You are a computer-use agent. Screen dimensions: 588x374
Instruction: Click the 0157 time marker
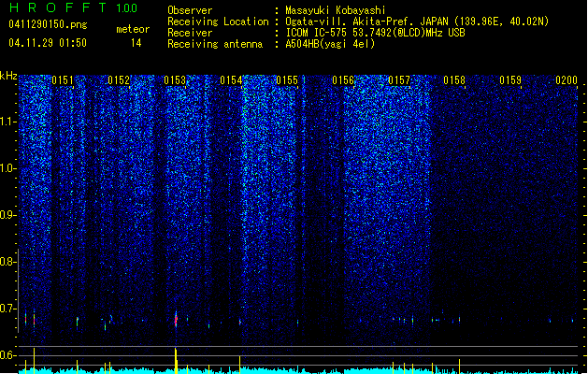point(399,80)
